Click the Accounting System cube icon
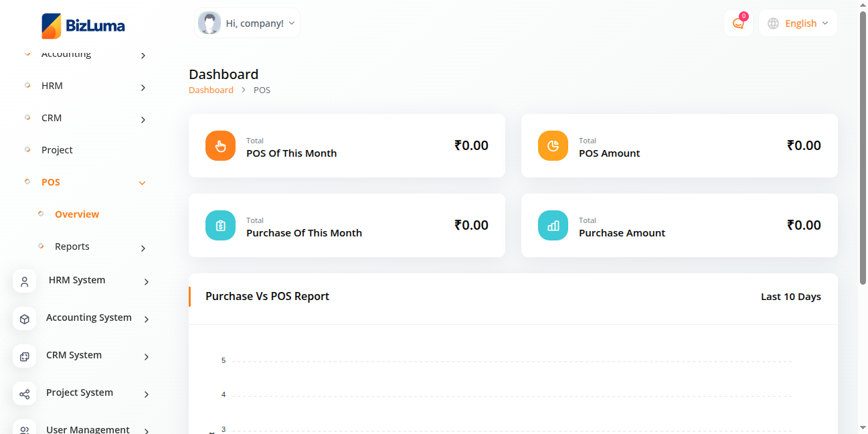Viewport: 868px width, 434px height. (25, 319)
